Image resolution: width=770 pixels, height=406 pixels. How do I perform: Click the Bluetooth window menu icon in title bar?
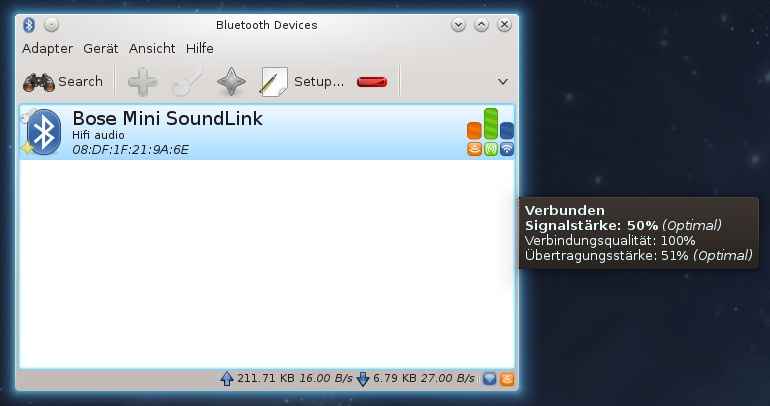click(x=29, y=25)
